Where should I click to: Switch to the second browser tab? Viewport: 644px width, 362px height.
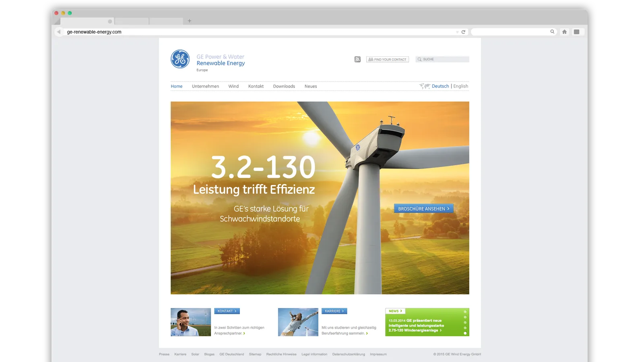[132, 21]
